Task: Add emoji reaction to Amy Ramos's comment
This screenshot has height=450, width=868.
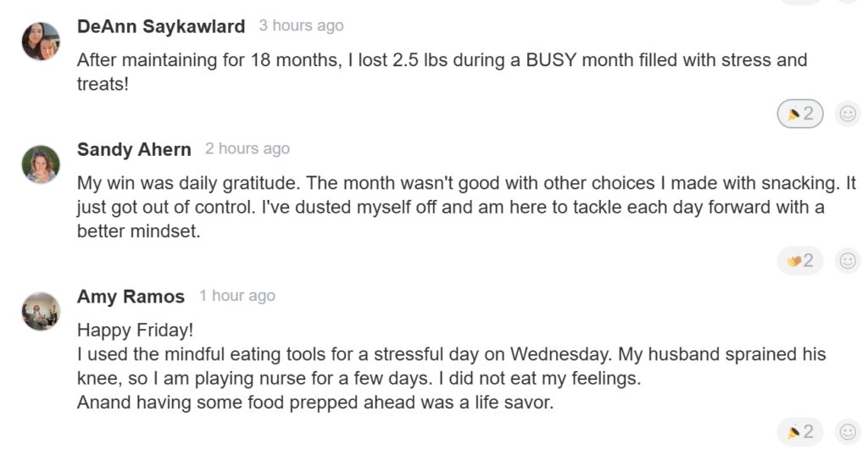Action: coord(847,432)
